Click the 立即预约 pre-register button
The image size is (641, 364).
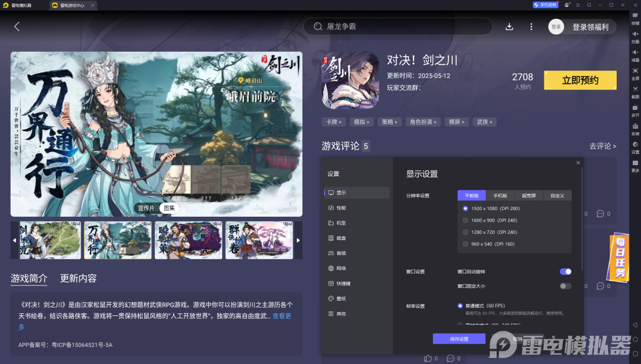point(580,80)
